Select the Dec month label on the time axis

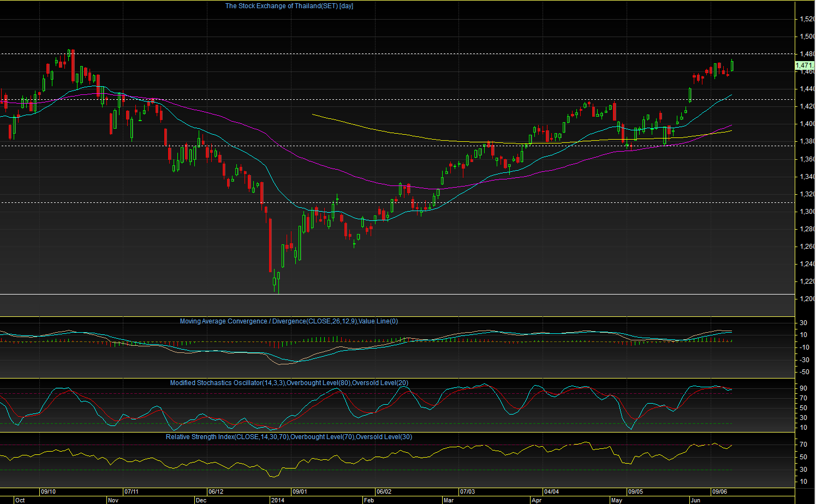[x=201, y=500]
